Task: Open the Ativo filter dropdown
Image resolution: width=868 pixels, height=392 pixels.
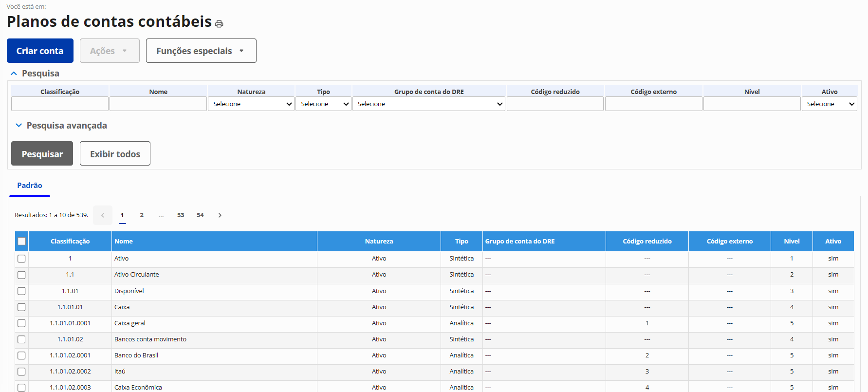Action: 829,104
